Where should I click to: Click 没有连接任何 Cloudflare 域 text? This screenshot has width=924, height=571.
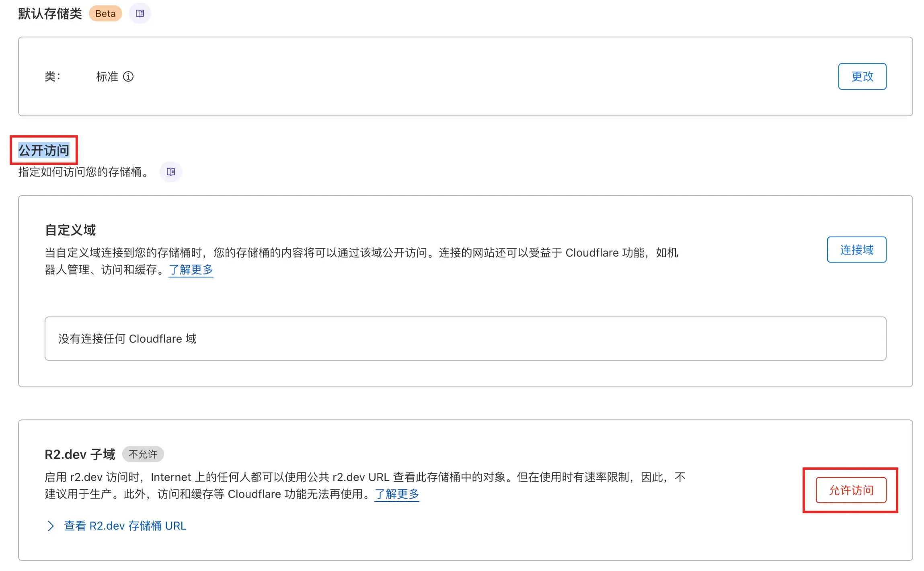coord(127,339)
